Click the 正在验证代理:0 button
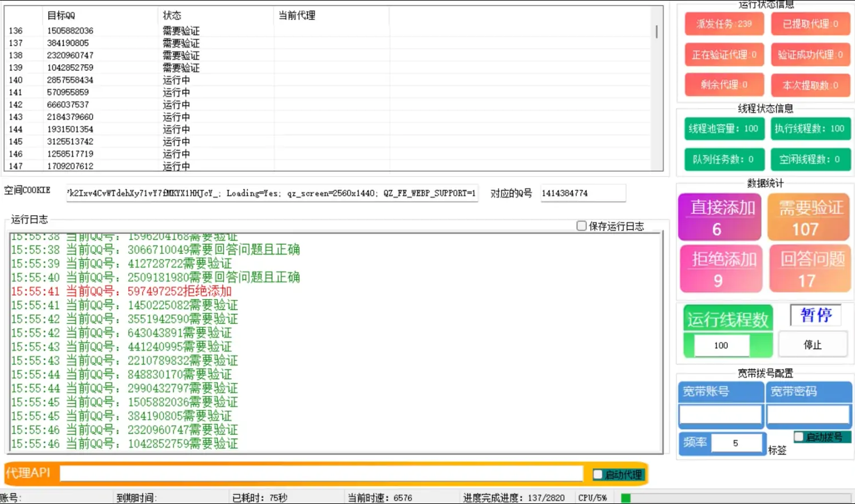 724,54
